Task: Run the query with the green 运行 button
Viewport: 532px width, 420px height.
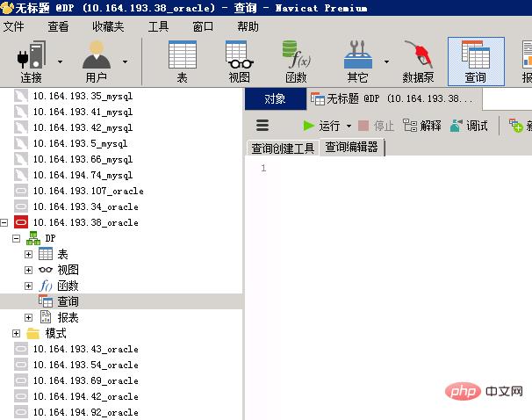Action: [321, 126]
